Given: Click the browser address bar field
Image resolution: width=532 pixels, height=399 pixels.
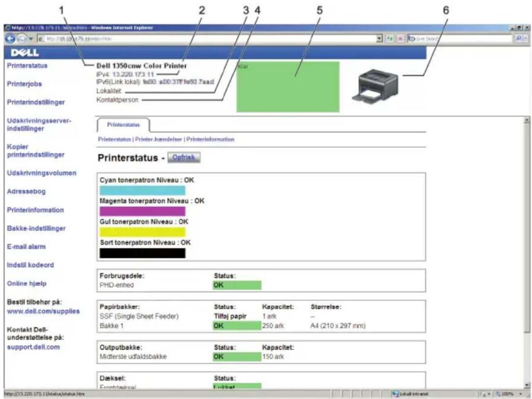Looking at the screenshot, I should pos(207,39).
